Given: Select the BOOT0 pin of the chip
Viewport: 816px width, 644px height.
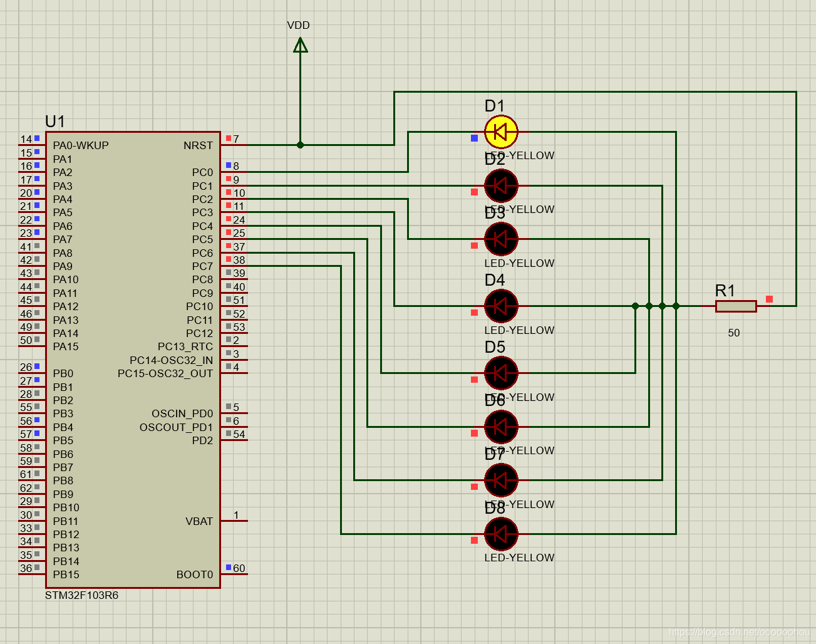Looking at the screenshot, I should point(194,574).
